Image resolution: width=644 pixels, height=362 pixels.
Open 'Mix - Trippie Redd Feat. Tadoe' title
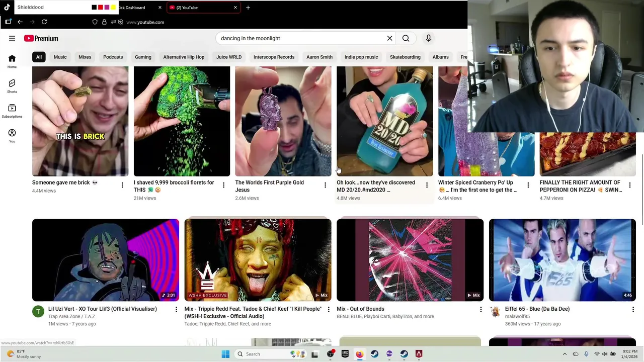[253, 312]
